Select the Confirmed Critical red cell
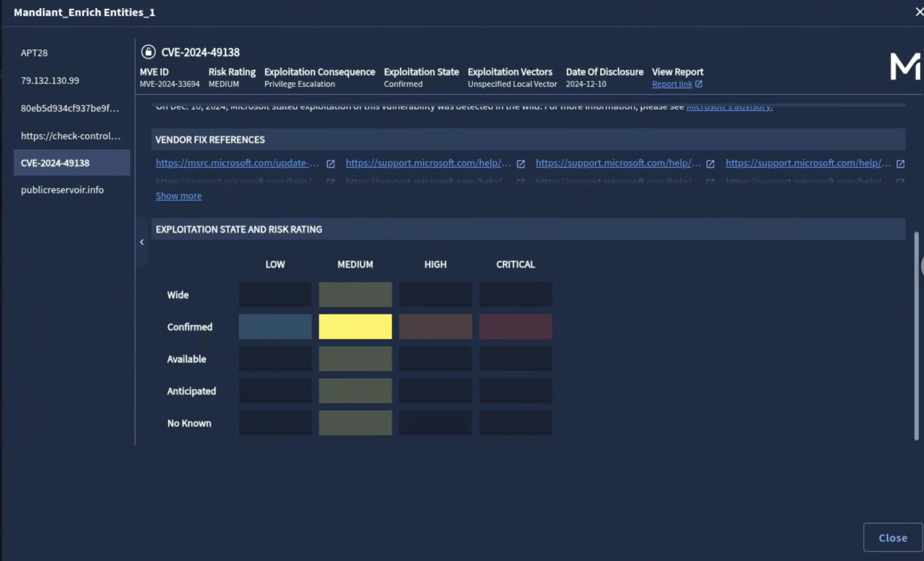The image size is (924, 561). 516,326
